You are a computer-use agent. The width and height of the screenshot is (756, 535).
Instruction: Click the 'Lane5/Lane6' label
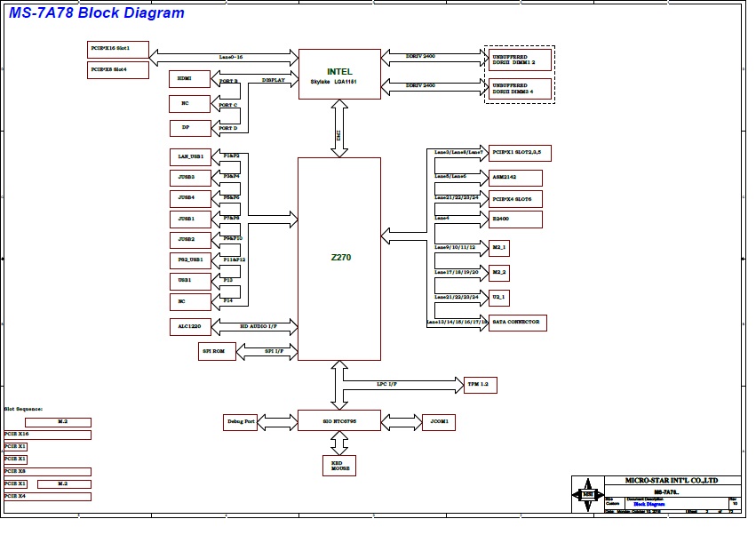[x=450, y=177]
